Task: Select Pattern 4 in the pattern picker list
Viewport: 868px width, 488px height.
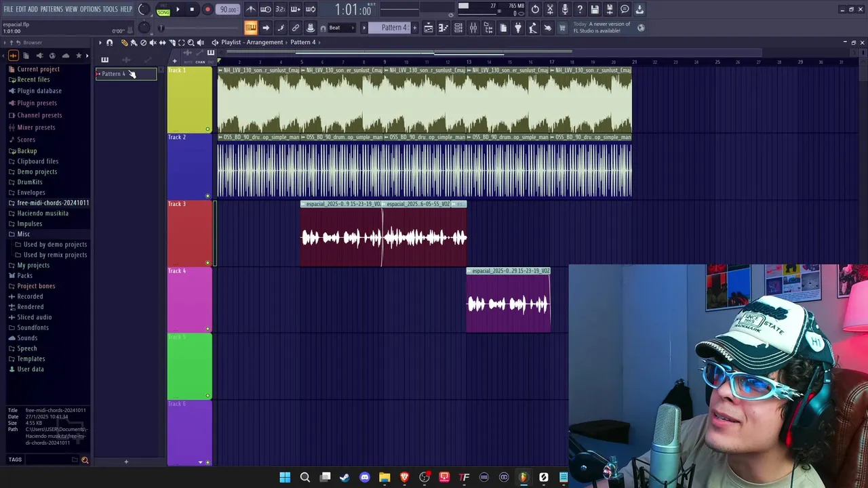Action: [126, 74]
